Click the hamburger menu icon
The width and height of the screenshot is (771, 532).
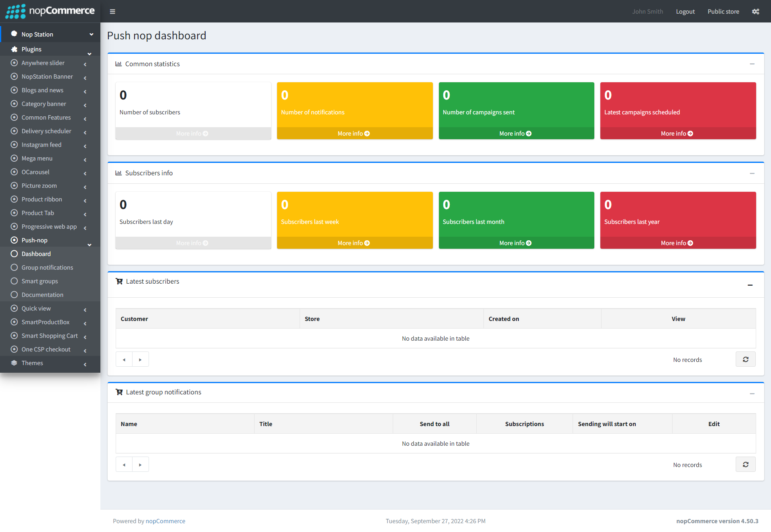point(112,11)
